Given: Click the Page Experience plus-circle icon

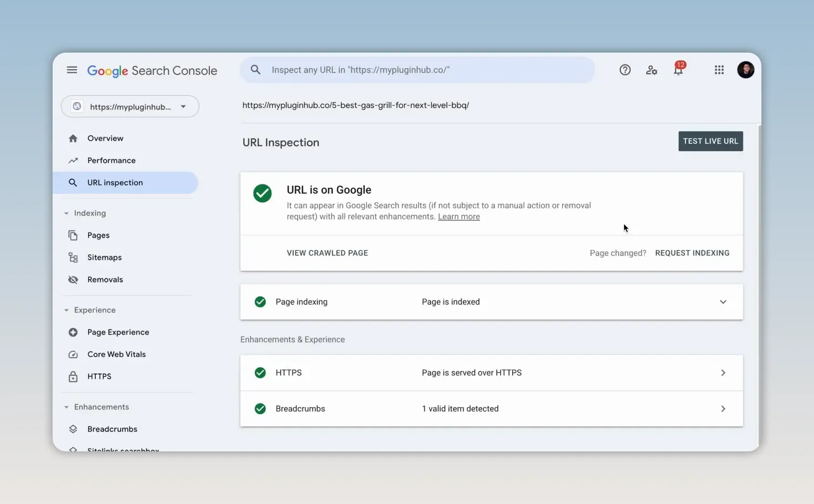Looking at the screenshot, I should (73, 332).
